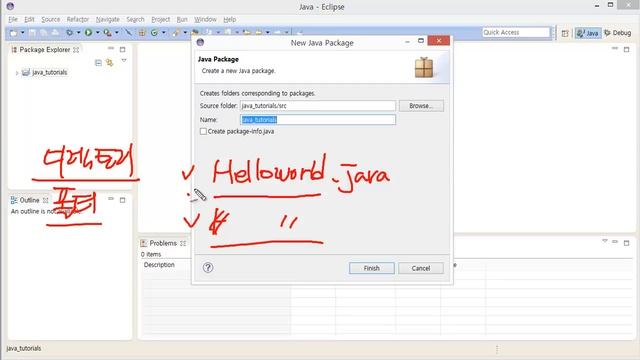This screenshot has height=360, width=640.
Task: Enable Create package-info.java checkbox
Action: tap(203, 131)
